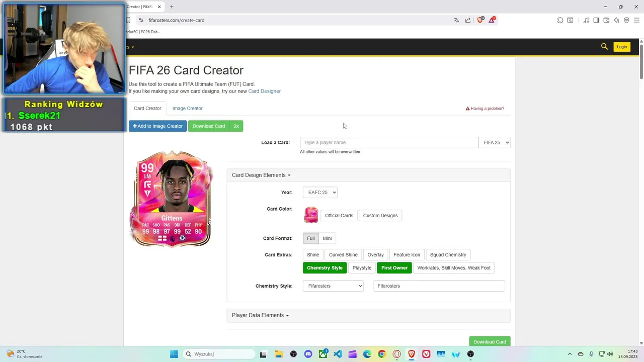Image resolution: width=644 pixels, height=362 pixels.
Task: Click Add to Image Creator button
Action: point(157,126)
